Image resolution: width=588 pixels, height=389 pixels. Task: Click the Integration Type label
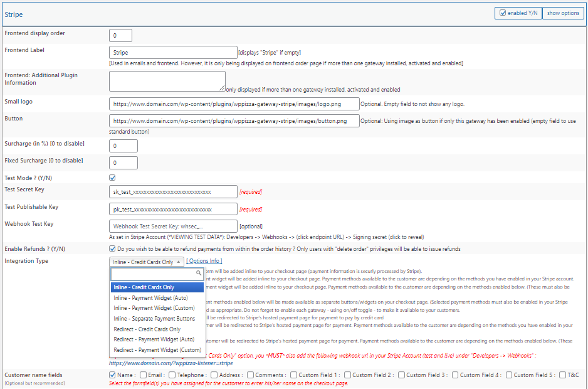26,260
